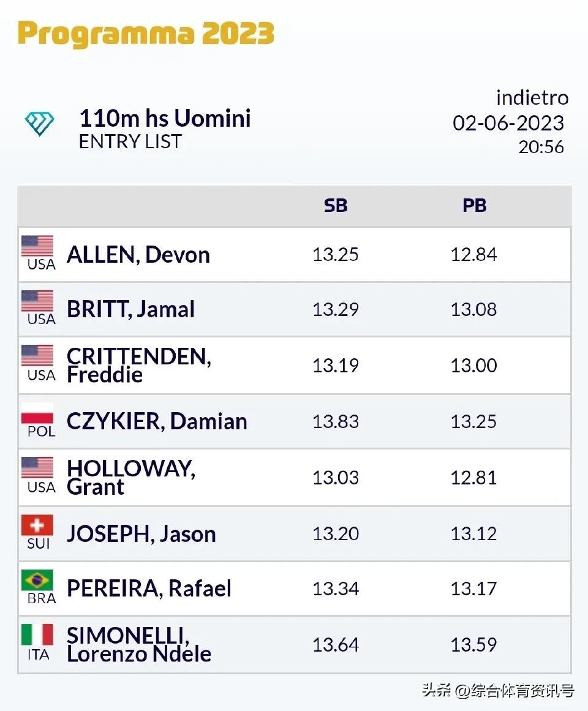Select the SB column header
Screen dimensions: 588x711
pyautogui.click(x=336, y=206)
